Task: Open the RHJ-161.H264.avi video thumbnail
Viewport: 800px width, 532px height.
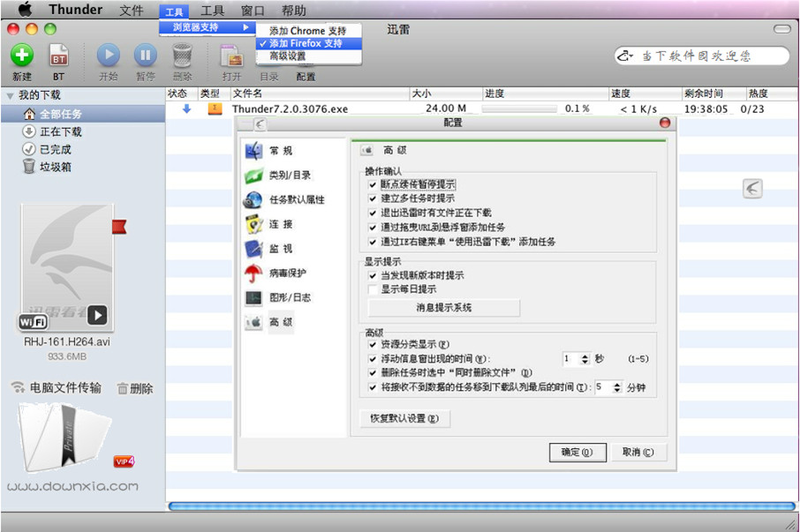Action: pos(67,267)
